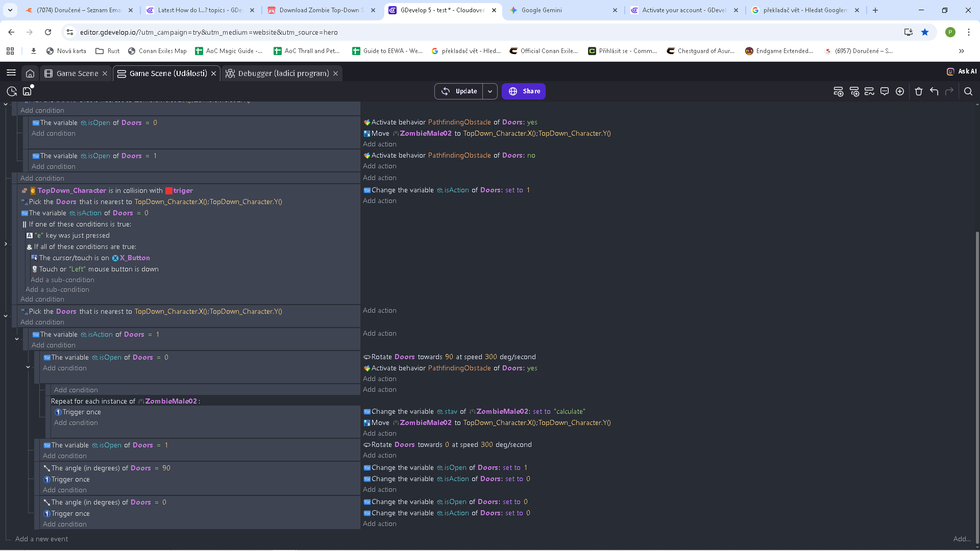The height and width of the screenshot is (551, 980).
Task: Open the hamburger main menu
Action: pos(11,73)
